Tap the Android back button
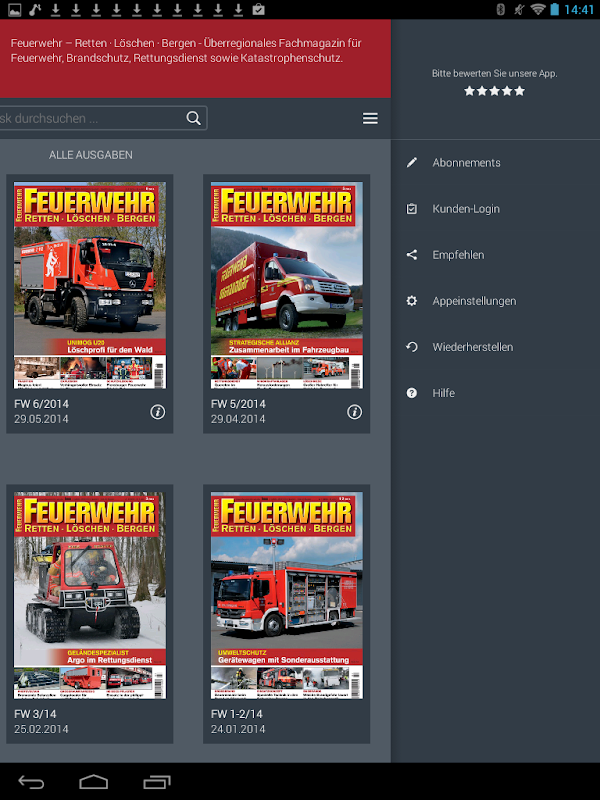Image resolution: width=600 pixels, height=800 pixels. pos(31,782)
